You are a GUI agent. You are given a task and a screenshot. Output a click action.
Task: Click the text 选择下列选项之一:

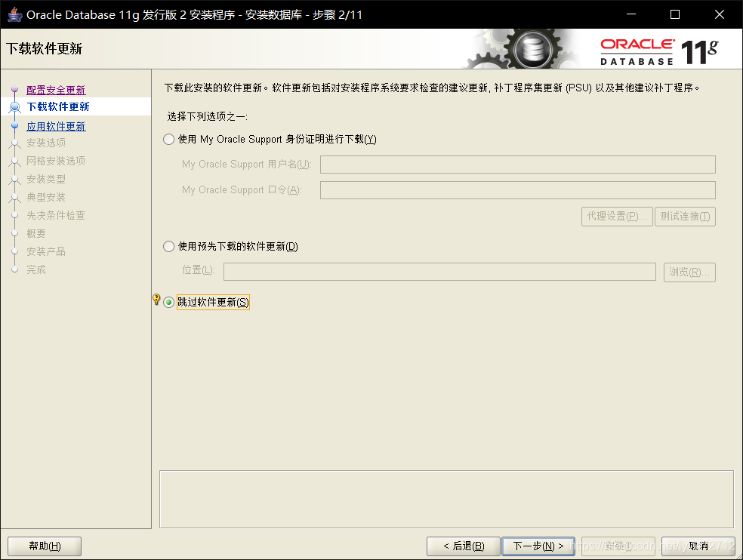208,116
